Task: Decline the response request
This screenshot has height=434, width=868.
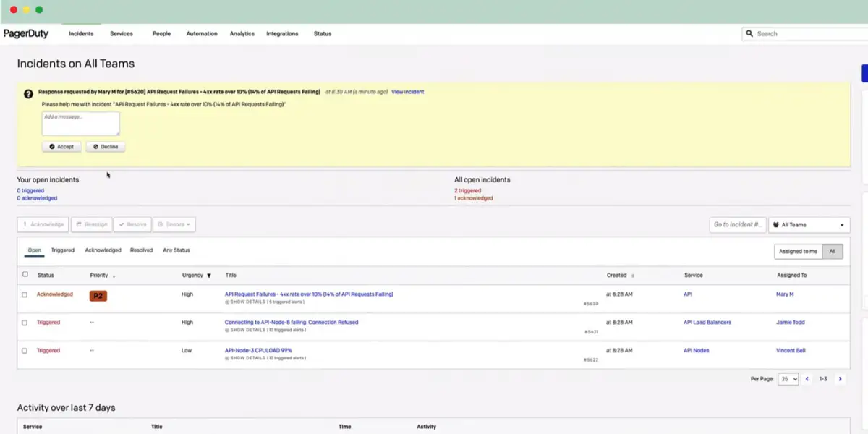Action: tap(106, 147)
